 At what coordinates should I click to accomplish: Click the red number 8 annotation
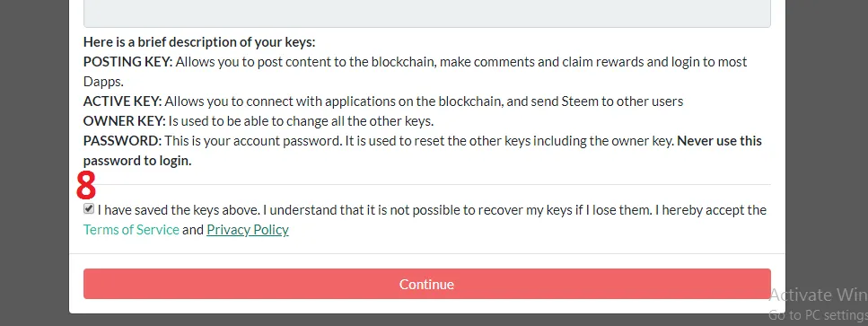86,185
